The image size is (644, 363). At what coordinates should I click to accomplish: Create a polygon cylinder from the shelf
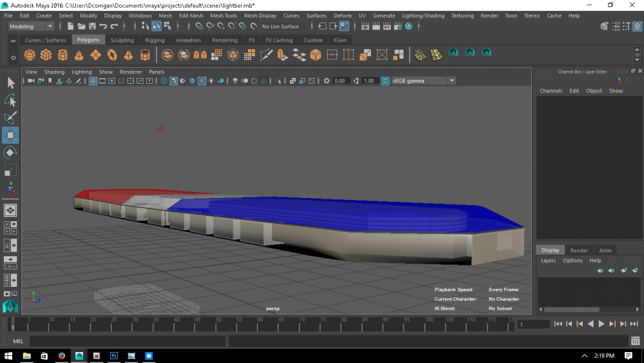tap(63, 55)
